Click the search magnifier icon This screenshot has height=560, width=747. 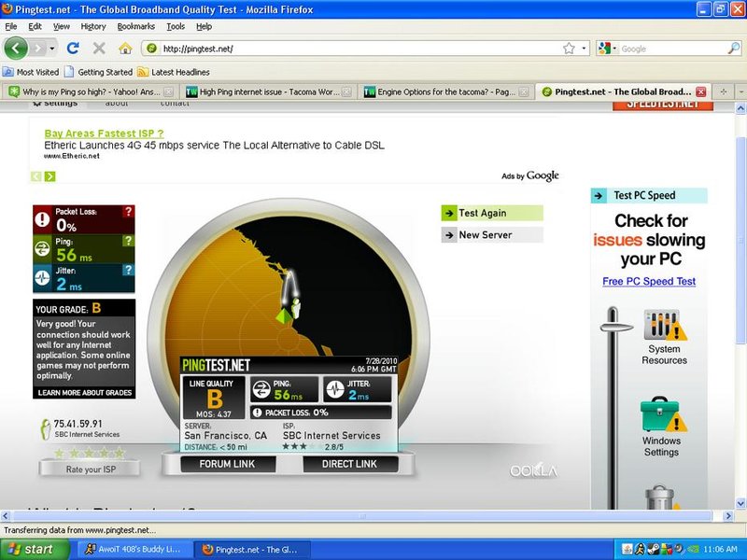tap(734, 49)
